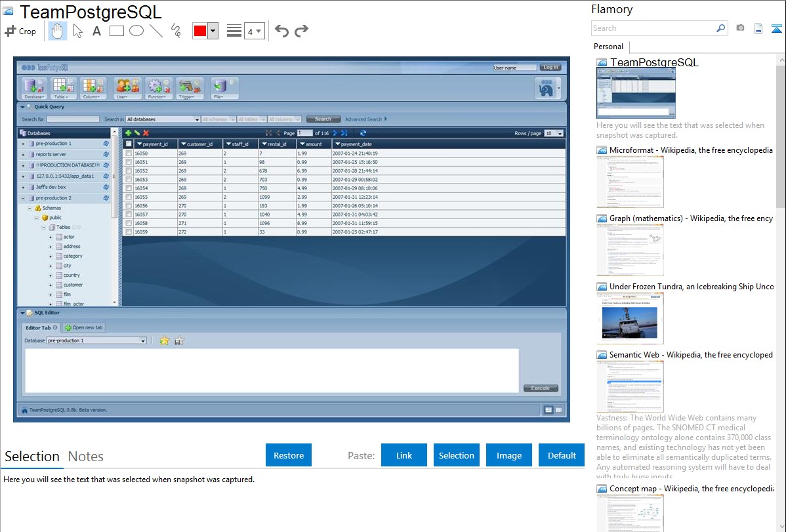
Task: Switch to the Selection tab
Action: coord(32,457)
